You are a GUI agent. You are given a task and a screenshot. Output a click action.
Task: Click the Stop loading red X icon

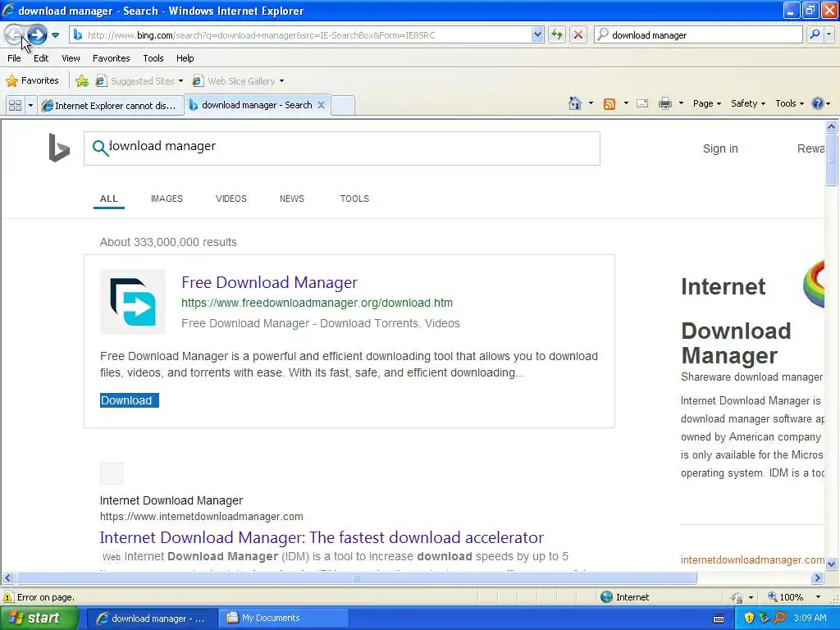pyautogui.click(x=578, y=35)
